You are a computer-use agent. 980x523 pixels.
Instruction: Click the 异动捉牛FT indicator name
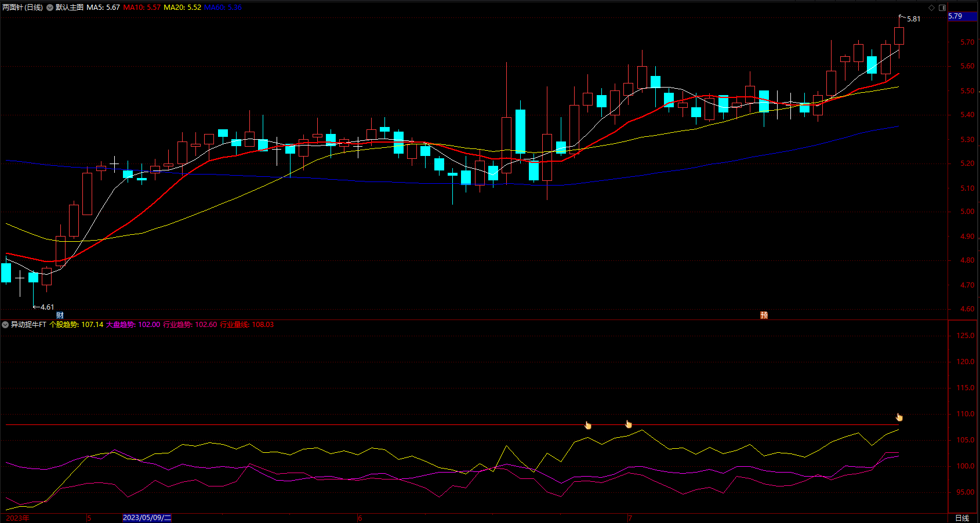pos(28,325)
